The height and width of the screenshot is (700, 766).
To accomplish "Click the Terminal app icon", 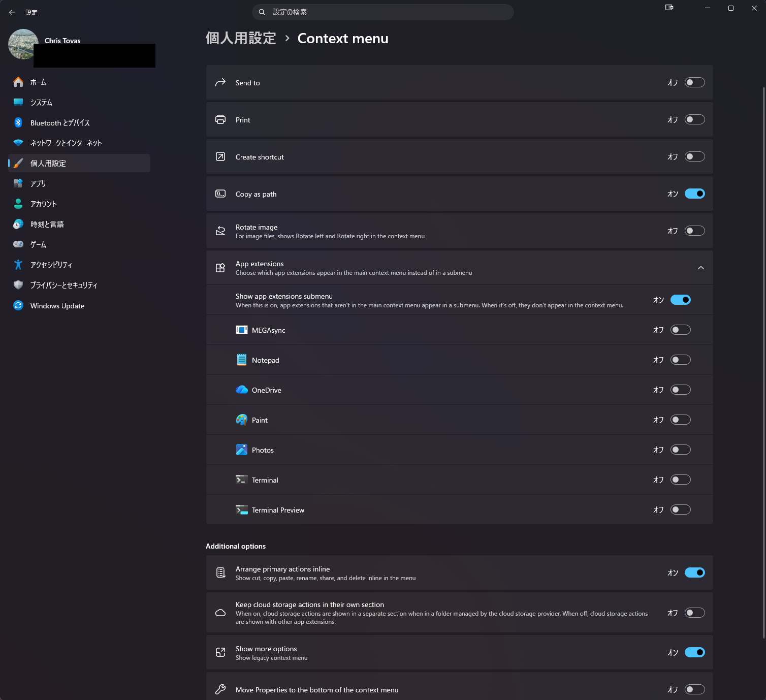I will click(242, 480).
